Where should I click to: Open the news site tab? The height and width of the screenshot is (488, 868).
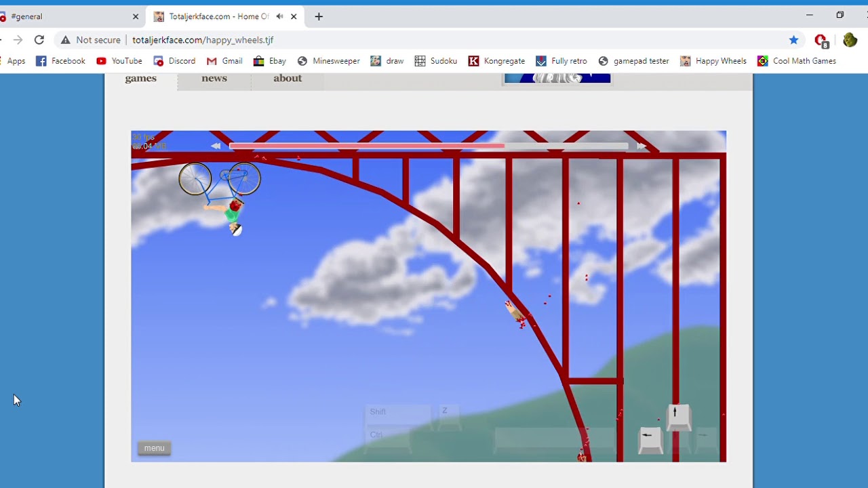(x=214, y=79)
